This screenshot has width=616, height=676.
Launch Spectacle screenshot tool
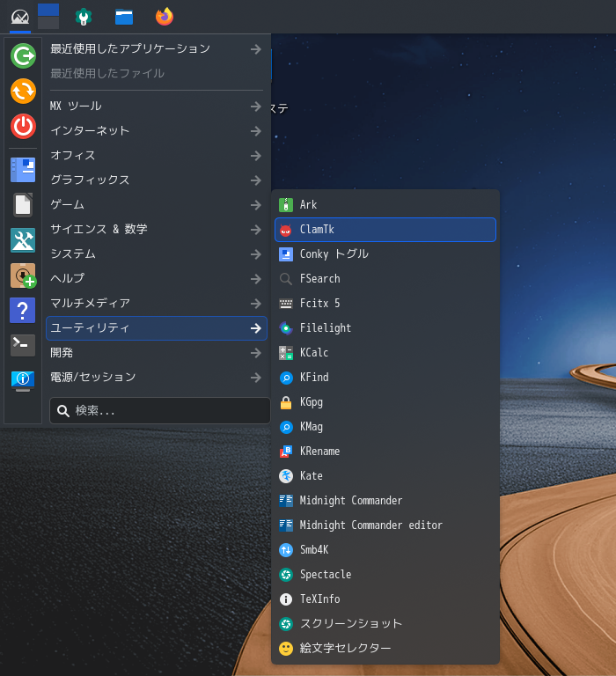(385, 575)
